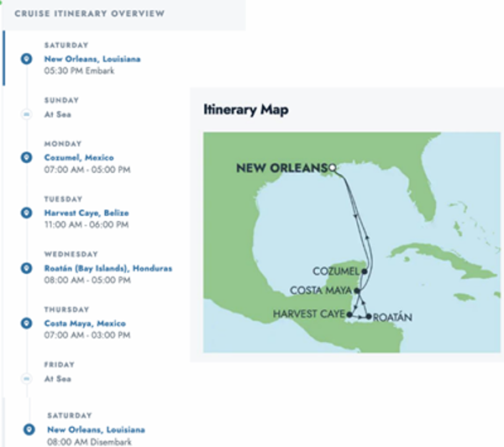The width and height of the screenshot is (504, 447).
Task: Click the Costa Maya port dot on map
Action: click(357, 291)
